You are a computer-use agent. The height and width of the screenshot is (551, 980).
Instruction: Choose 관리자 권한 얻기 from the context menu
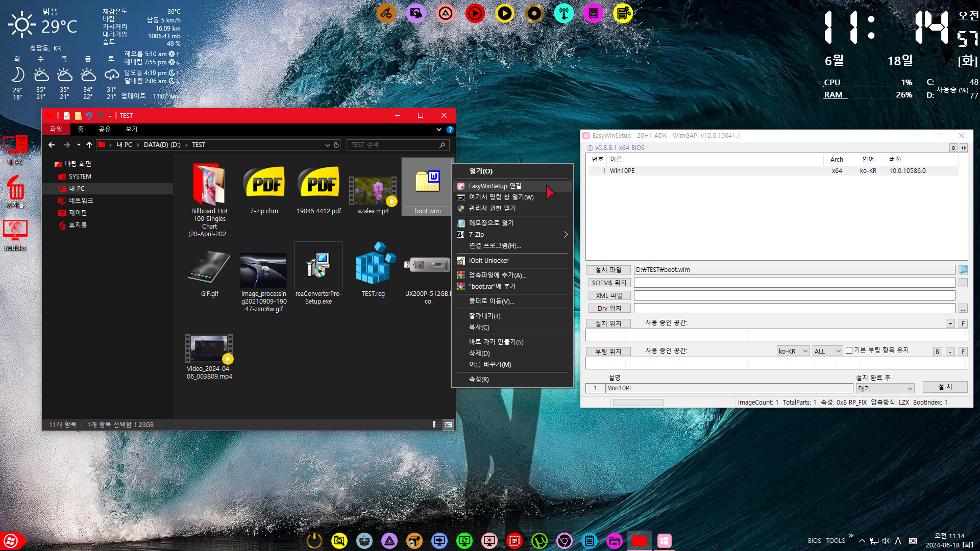512,208
